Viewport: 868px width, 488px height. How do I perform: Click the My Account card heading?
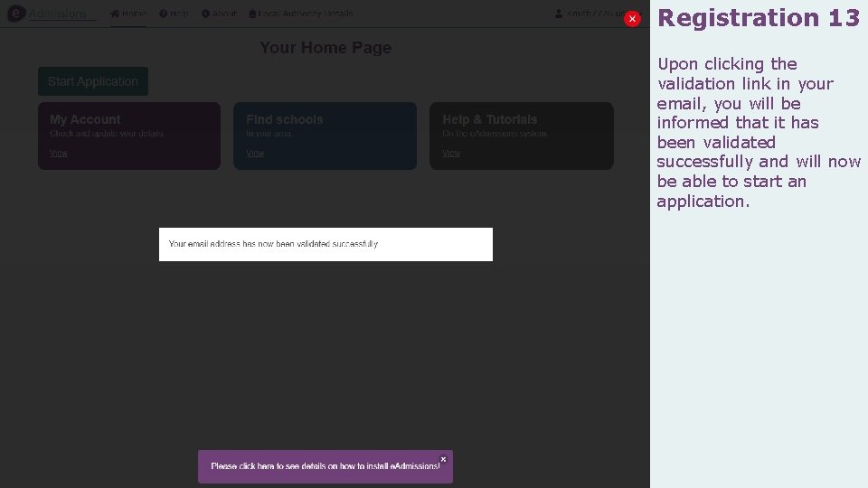[85, 119]
